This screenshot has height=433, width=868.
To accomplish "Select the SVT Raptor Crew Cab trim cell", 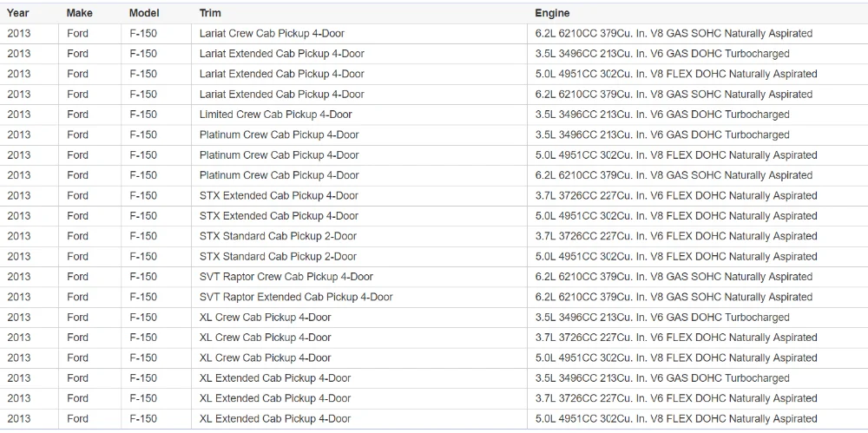I will (x=286, y=277).
